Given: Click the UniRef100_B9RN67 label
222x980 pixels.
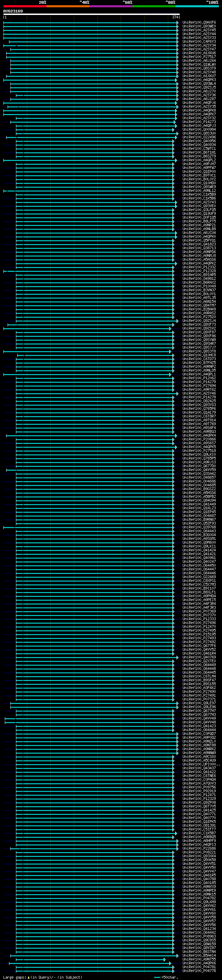Looking at the screenshot, I should [199, 519].
